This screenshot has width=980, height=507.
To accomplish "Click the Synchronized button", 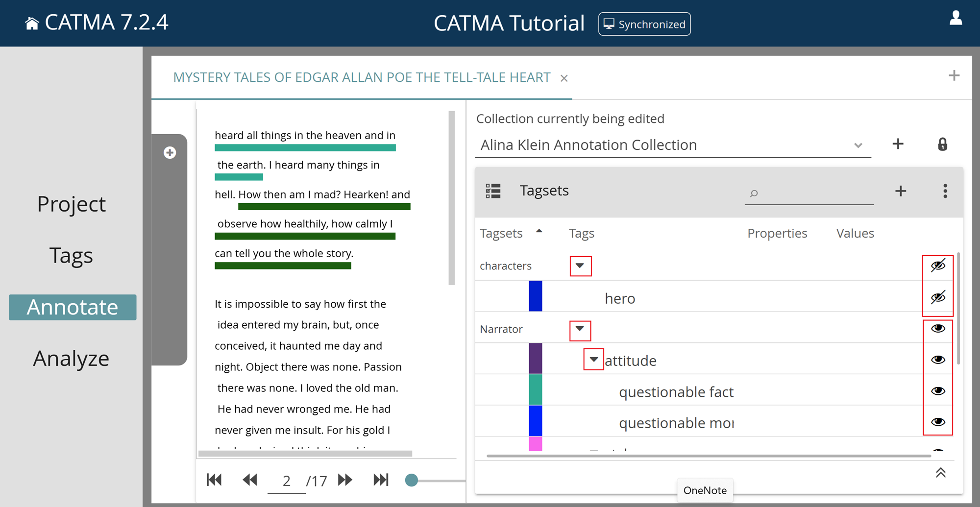I will click(x=644, y=24).
